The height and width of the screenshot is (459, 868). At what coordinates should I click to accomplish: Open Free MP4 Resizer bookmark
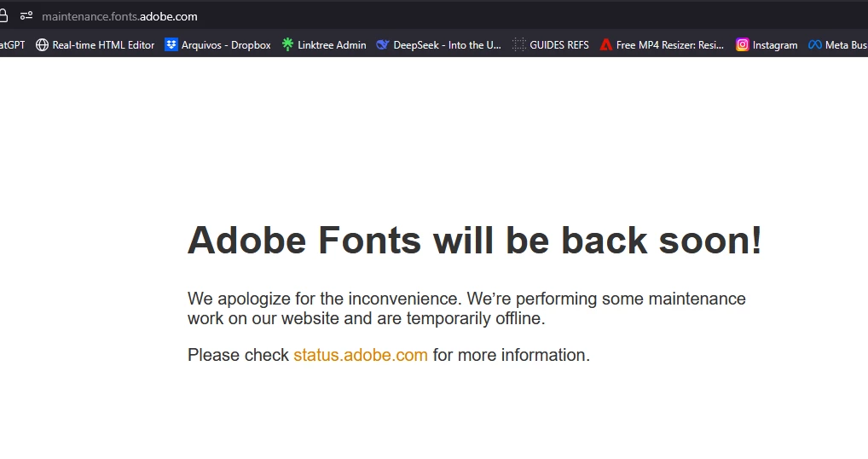(x=662, y=45)
